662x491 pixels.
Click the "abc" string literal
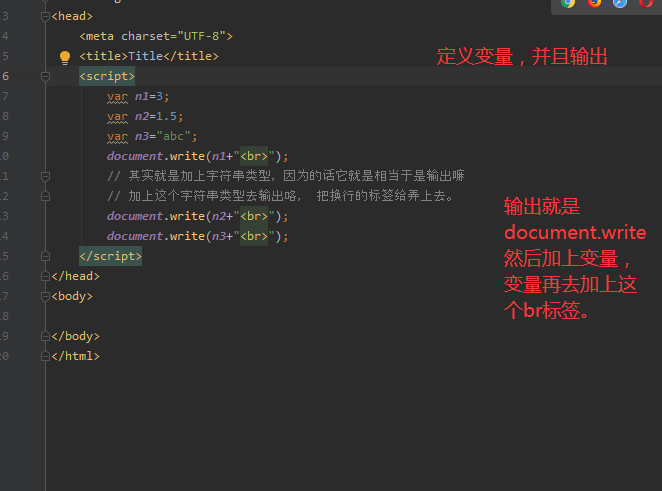click(x=173, y=136)
